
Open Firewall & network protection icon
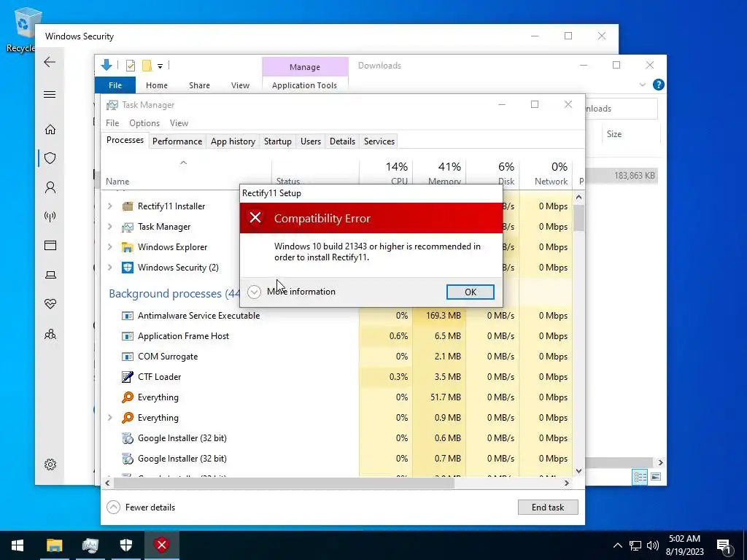click(x=50, y=217)
